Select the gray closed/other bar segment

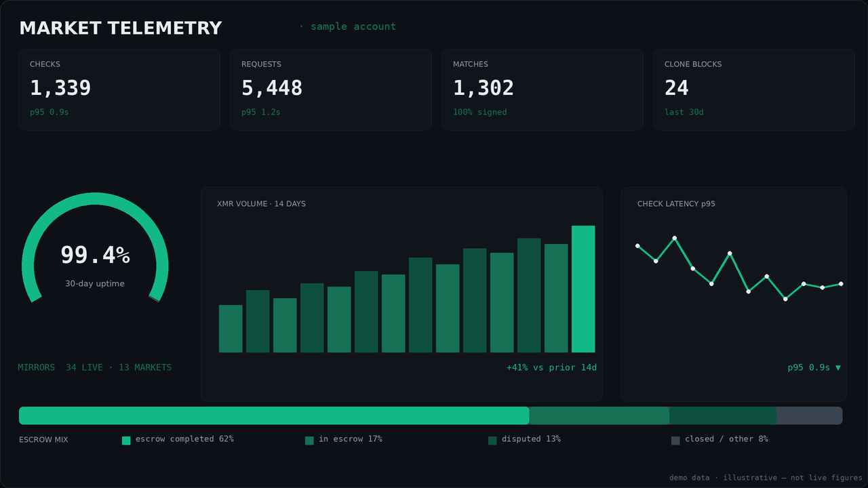(810, 415)
